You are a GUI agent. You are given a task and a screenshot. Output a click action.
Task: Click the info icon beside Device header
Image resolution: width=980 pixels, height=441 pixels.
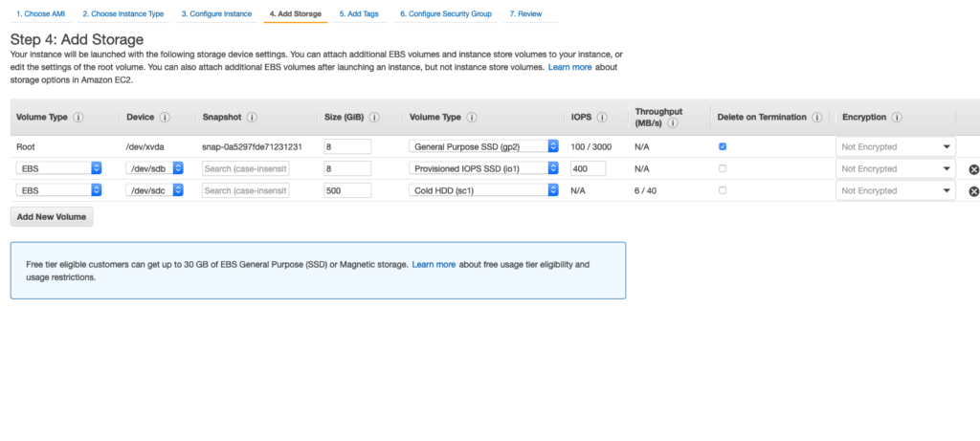(165, 118)
